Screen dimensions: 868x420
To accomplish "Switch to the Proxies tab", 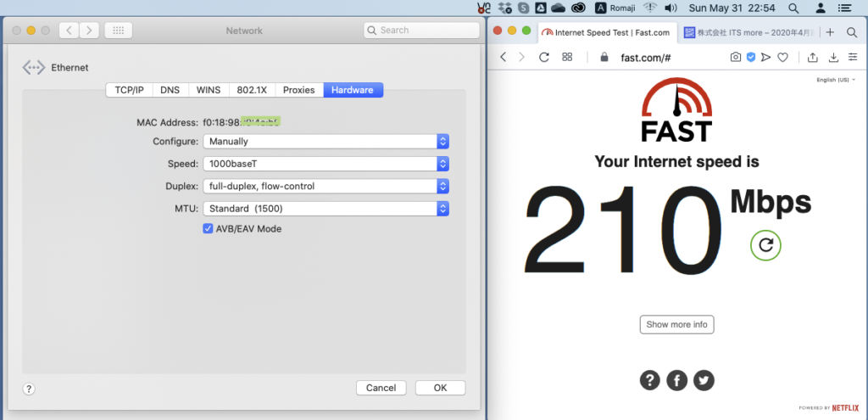I will coord(298,90).
